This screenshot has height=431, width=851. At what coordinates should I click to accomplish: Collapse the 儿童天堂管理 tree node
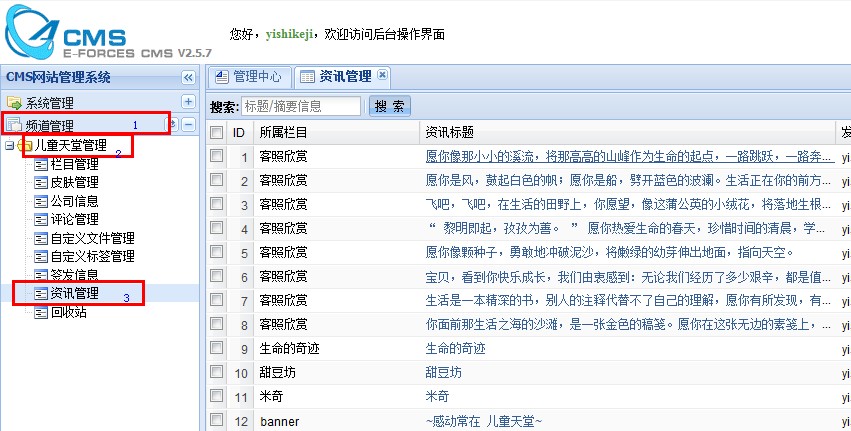9,146
